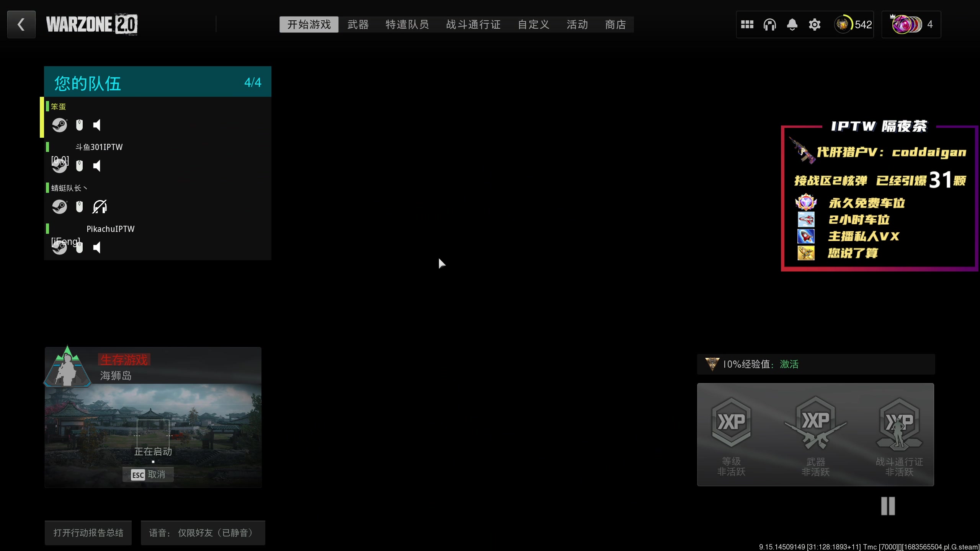Open the grid menu icon

coord(747,24)
